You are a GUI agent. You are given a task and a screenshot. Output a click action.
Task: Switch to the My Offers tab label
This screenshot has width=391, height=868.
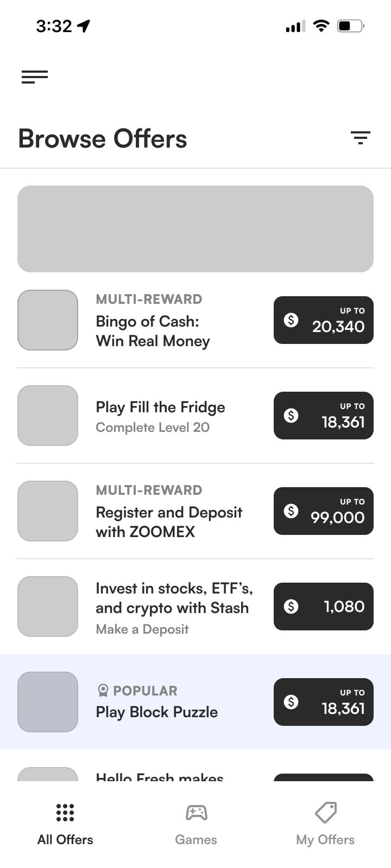(325, 839)
